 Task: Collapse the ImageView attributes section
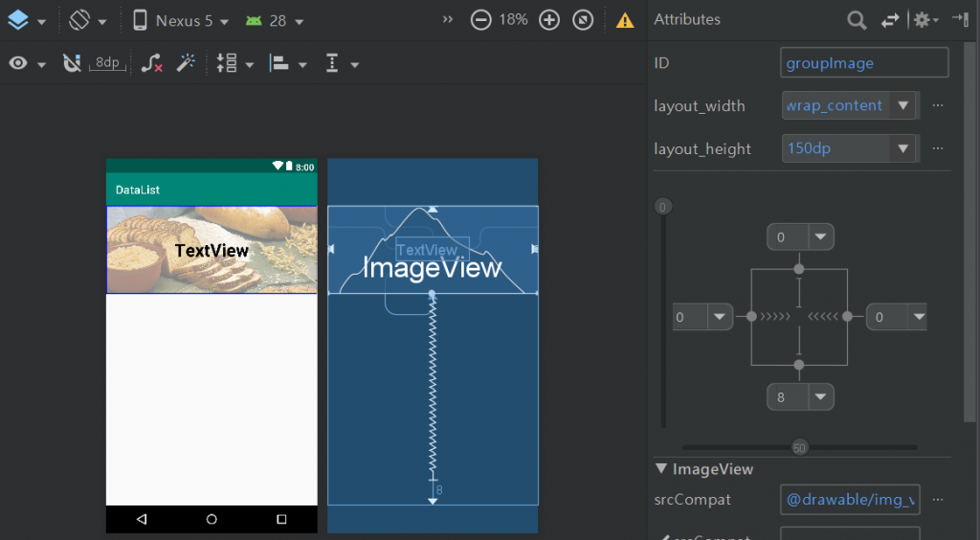661,468
